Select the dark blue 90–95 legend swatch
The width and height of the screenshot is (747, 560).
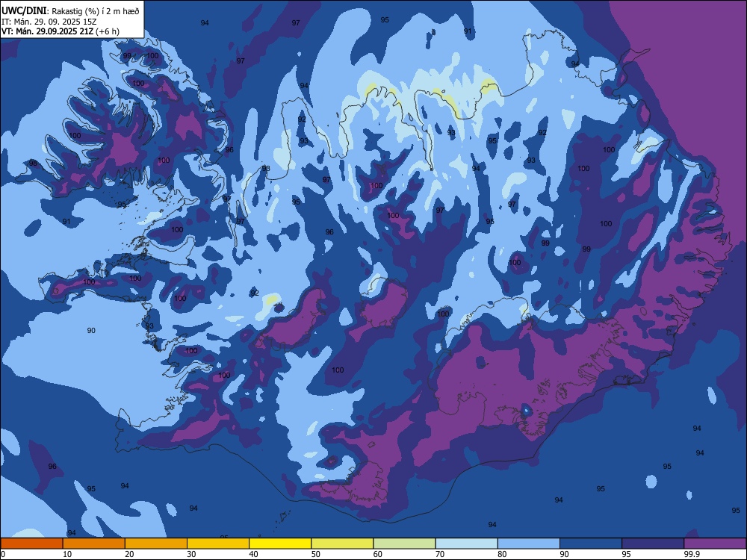coord(591,544)
